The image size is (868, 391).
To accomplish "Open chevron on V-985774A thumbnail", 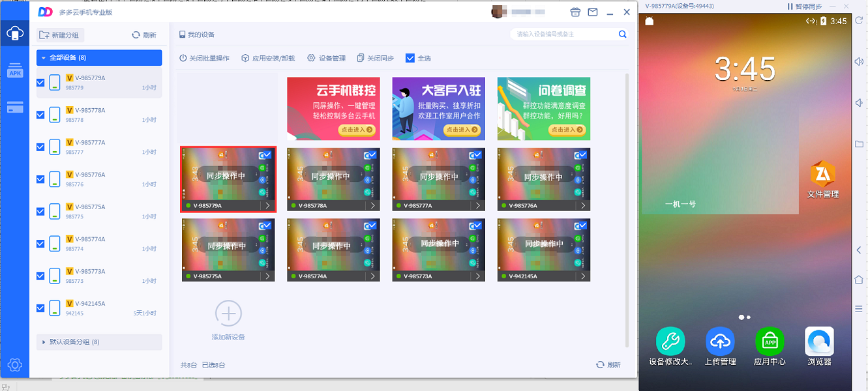I will point(372,276).
